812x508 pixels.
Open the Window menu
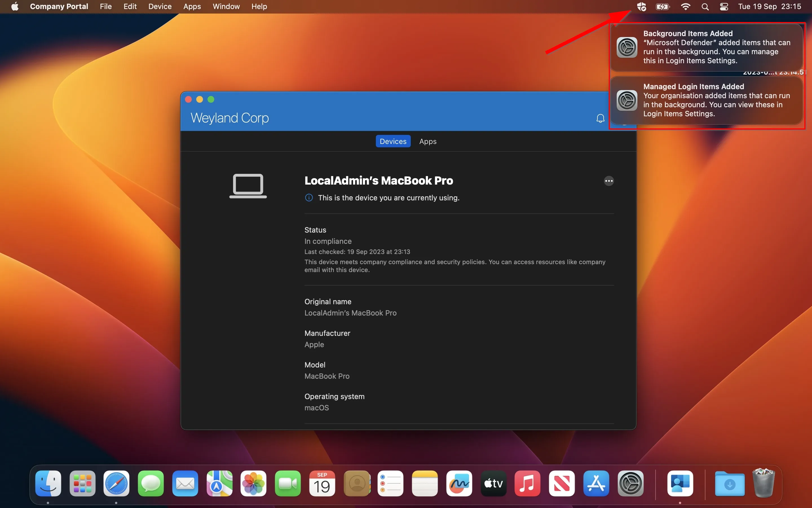(226, 7)
